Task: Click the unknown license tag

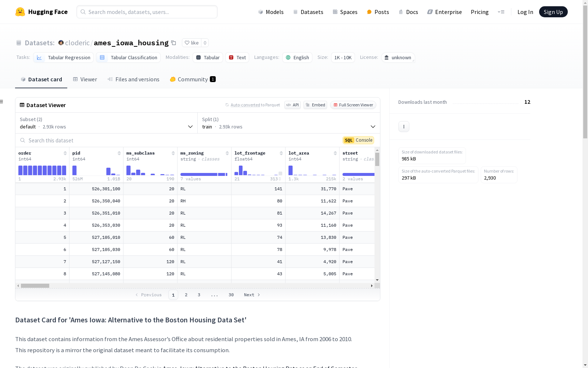Action: click(398, 57)
